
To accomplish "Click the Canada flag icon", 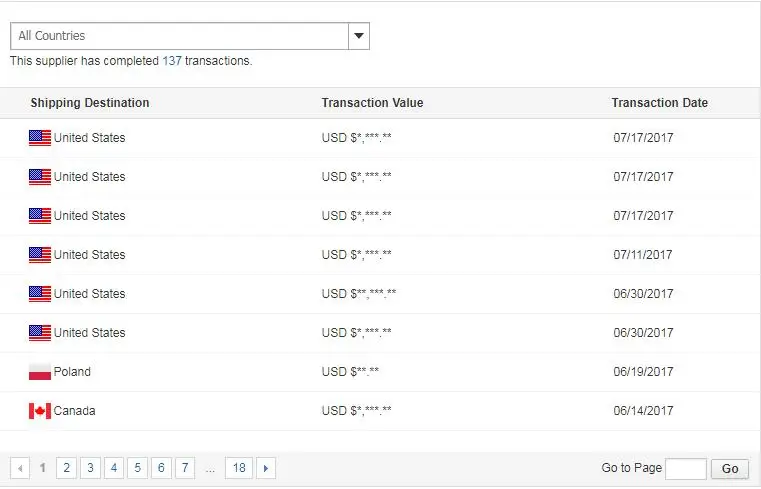I will tap(40, 411).
